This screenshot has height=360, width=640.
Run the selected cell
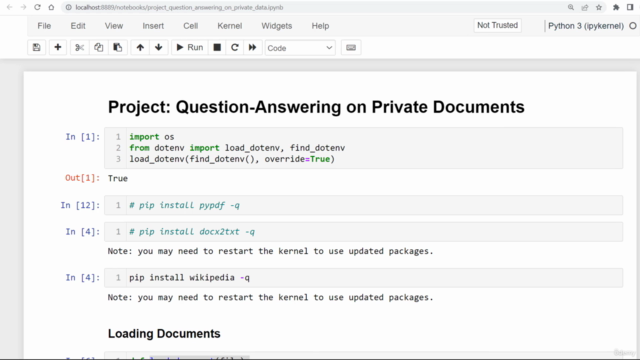(190, 48)
